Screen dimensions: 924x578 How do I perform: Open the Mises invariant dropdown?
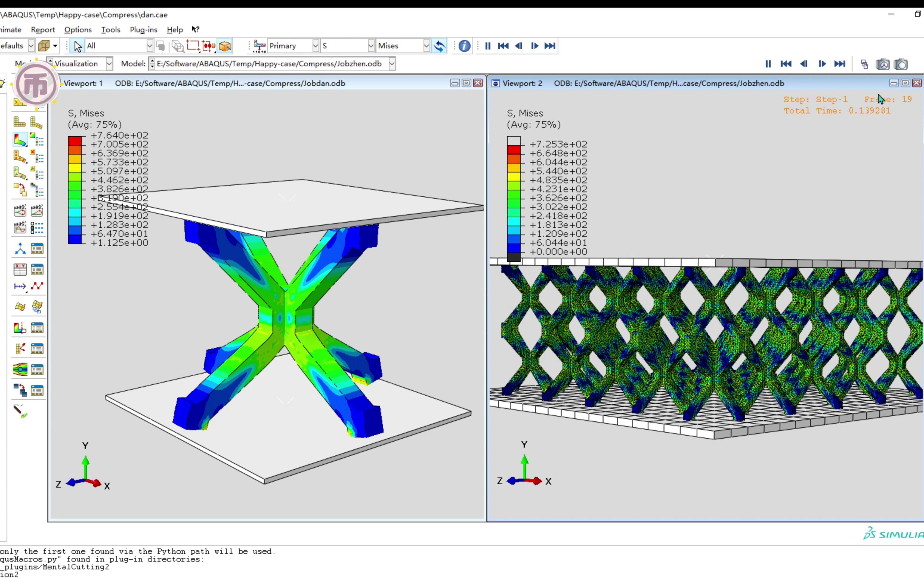point(426,46)
